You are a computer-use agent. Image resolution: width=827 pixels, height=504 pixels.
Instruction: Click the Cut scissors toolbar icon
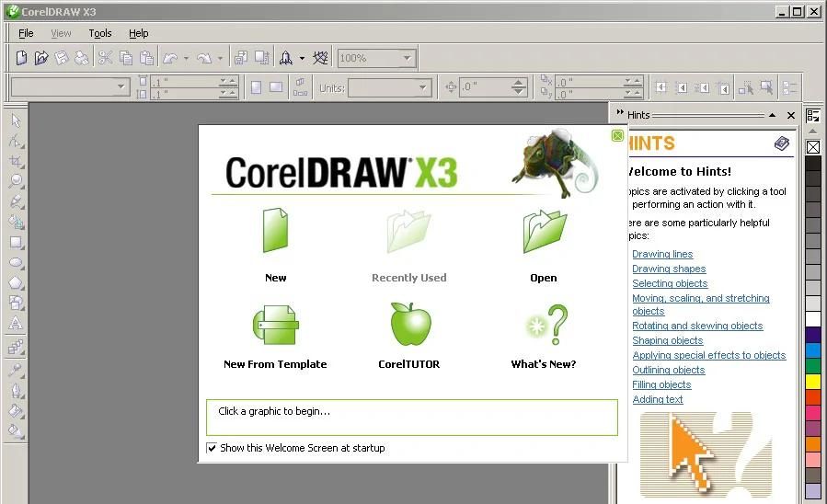106,57
